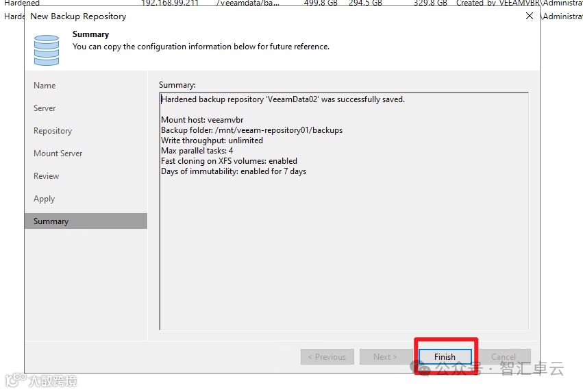
Task: Select the Mount Server wizard step
Action: tap(58, 154)
